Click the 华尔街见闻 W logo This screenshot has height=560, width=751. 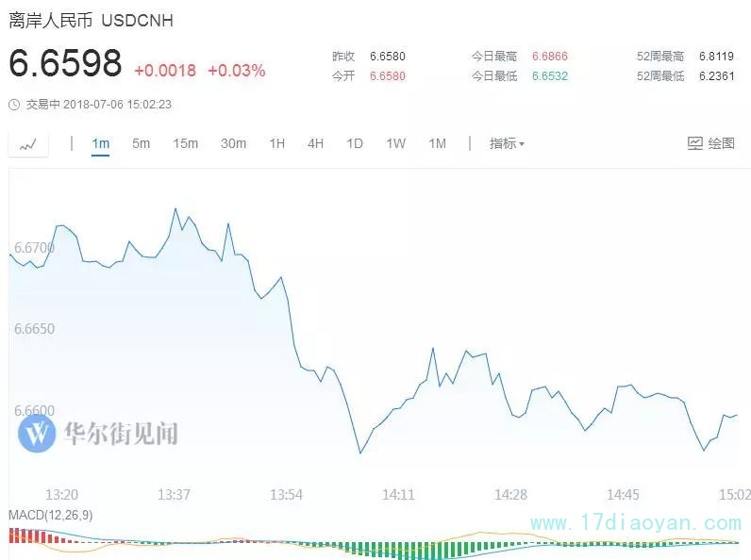tap(38, 434)
